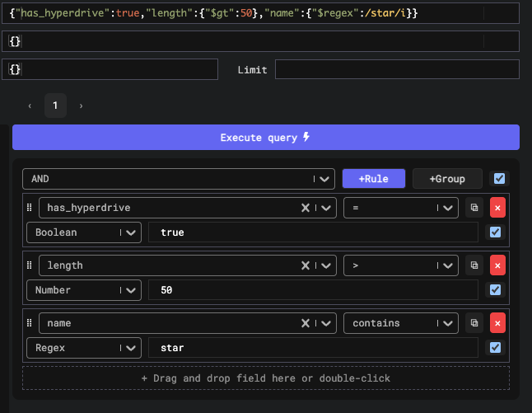532x413 pixels.
Task: Delete the name rule
Action: (x=497, y=323)
